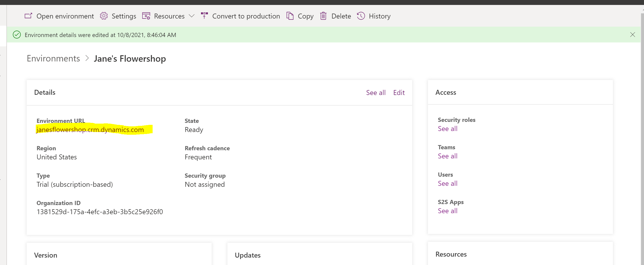This screenshot has width=644, height=265.
Task: Click the green success checkmark icon
Action: pyautogui.click(x=17, y=35)
